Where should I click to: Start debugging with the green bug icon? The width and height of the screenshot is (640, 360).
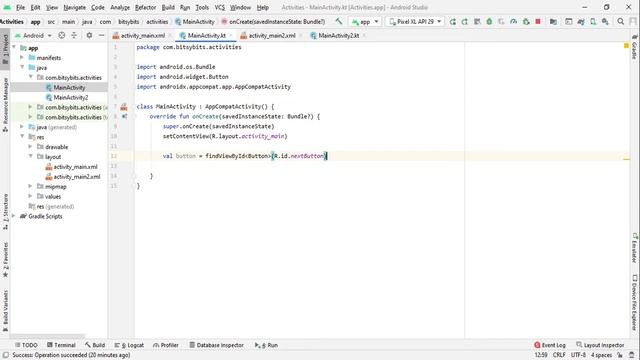[489, 22]
